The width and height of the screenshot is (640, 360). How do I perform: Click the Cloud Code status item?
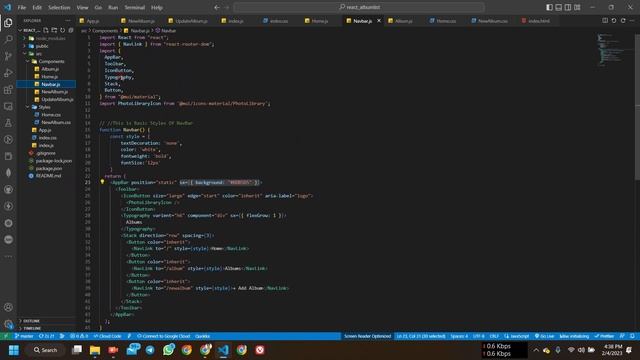point(107,336)
